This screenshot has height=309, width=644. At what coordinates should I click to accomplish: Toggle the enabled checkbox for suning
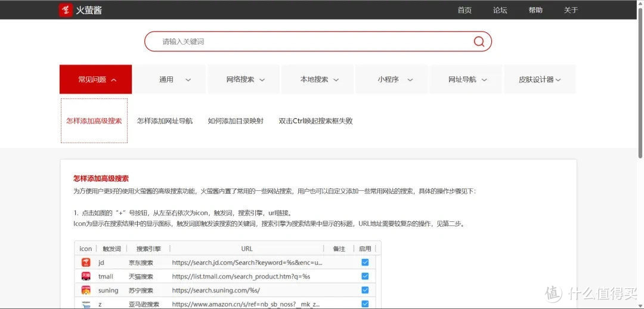(x=365, y=290)
